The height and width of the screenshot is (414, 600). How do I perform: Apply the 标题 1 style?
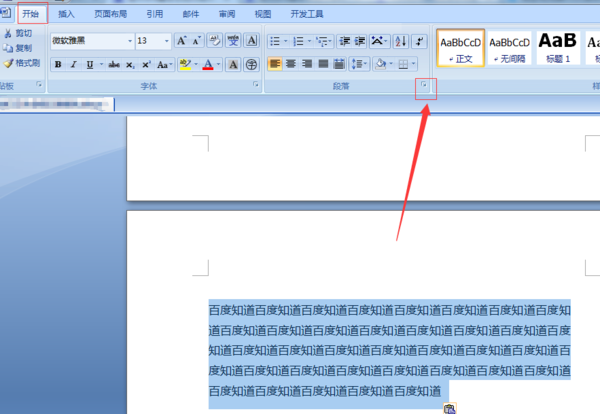click(x=558, y=48)
